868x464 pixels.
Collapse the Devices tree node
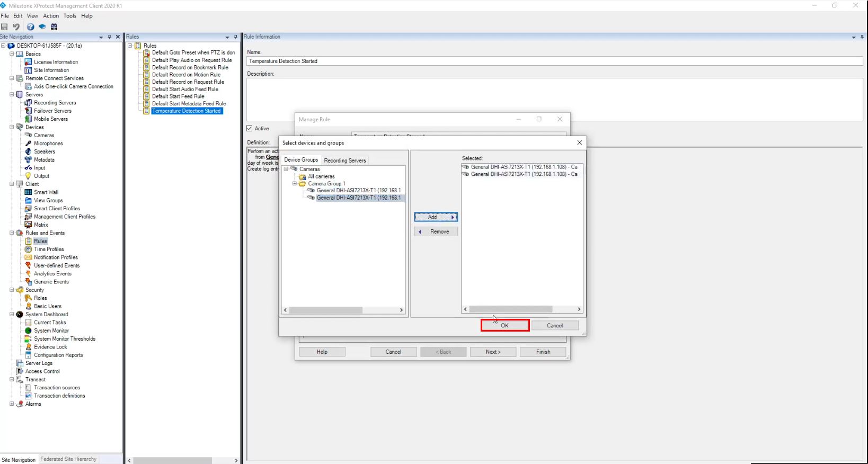pos(12,127)
